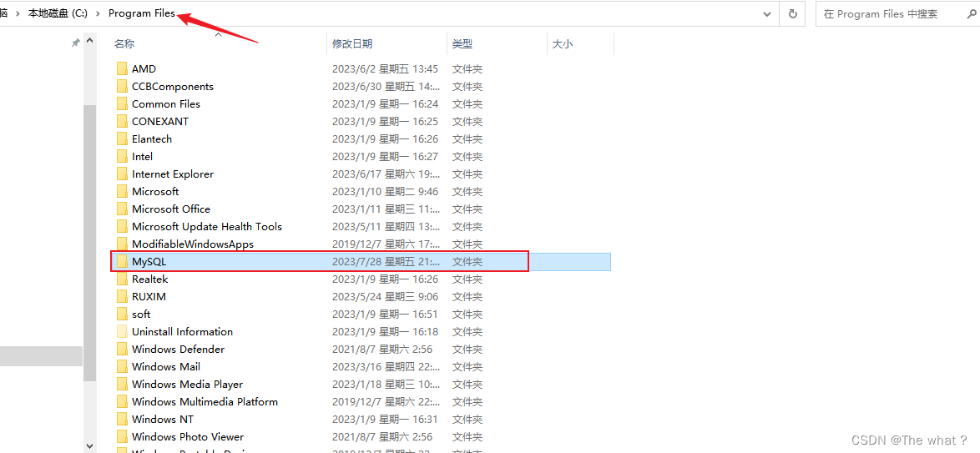980x453 pixels.
Task: Click the RUXIM folder icon
Action: tap(122, 296)
